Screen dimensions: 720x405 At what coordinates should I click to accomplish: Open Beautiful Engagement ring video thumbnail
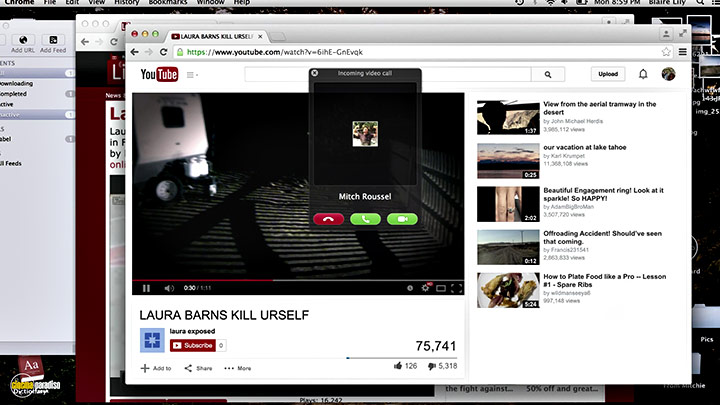(x=508, y=204)
